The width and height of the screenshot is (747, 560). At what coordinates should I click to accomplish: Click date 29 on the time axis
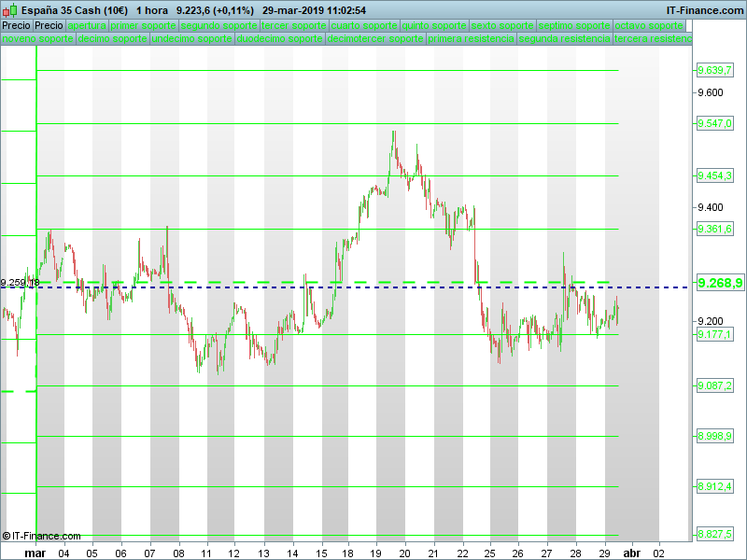click(x=604, y=553)
